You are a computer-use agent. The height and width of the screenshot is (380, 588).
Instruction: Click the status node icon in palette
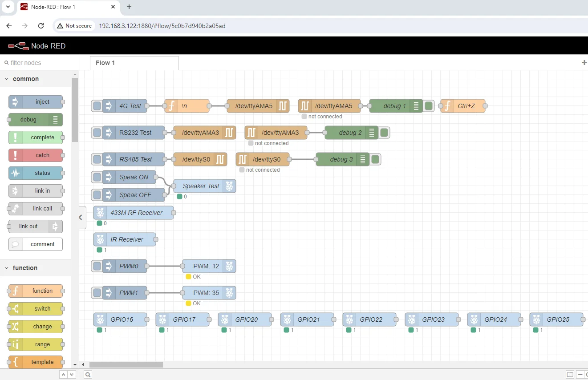coord(16,173)
